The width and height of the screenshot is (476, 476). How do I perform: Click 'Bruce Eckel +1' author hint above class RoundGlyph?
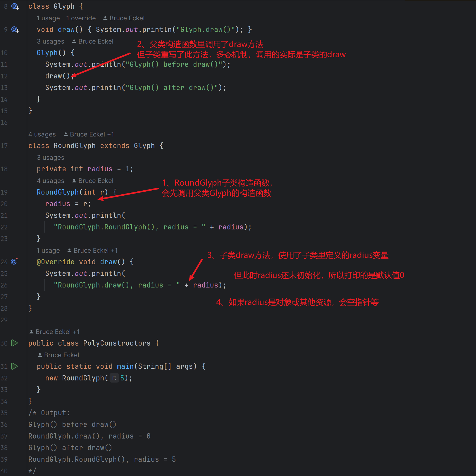pyautogui.click(x=89, y=134)
